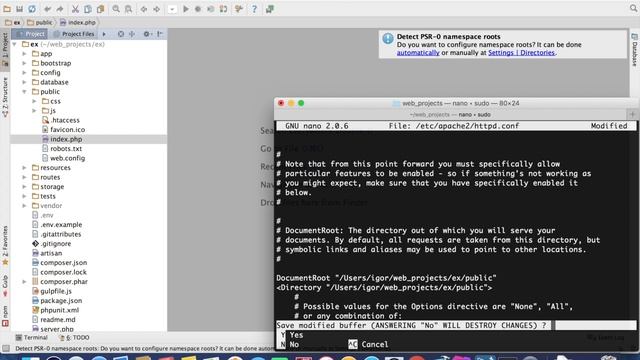640x360 pixels.
Task: Click the Search Everywhere magnifier at top right
Action: pos(633,8)
